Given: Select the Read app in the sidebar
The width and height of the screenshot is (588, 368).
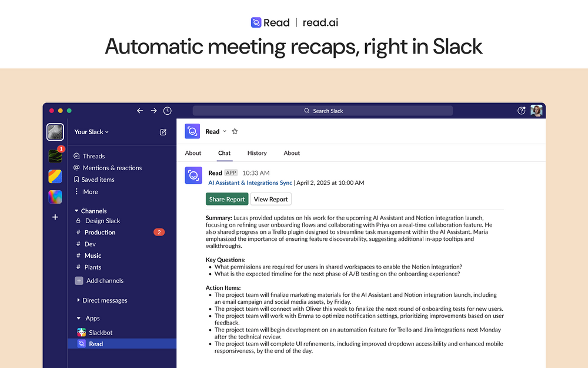Looking at the screenshot, I should click(x=122, y=344).
